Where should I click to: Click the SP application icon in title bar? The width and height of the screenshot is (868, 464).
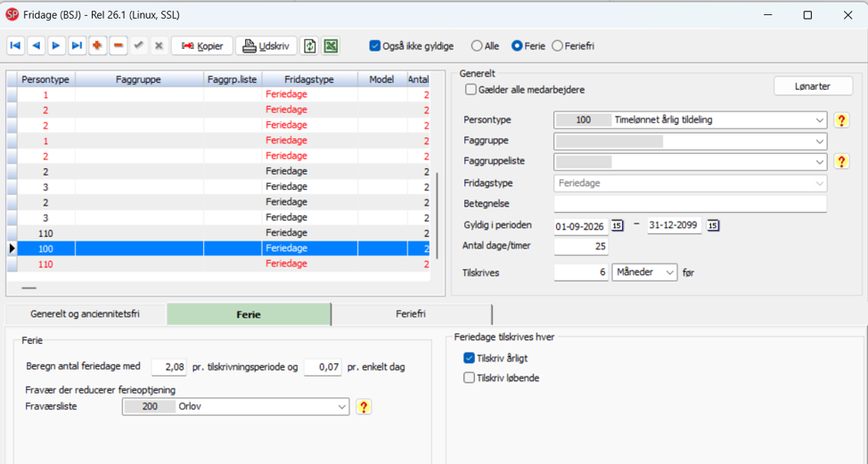pyautogui.click(x=12, y=15)
